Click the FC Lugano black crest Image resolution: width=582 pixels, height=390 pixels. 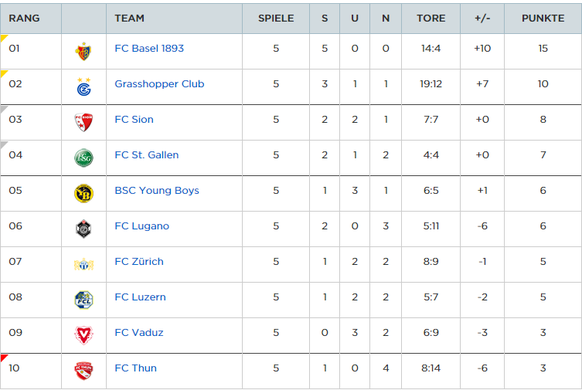coord(84,229)
